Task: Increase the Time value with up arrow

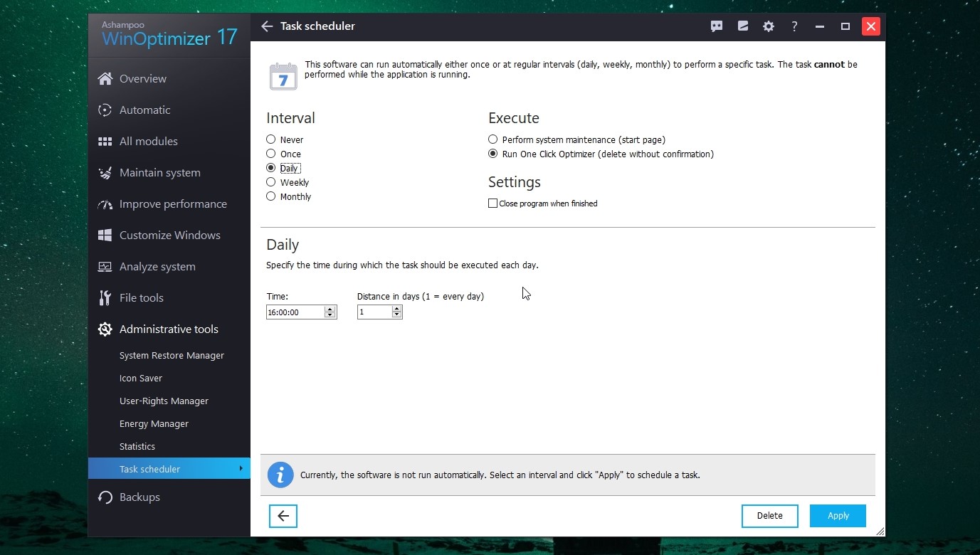Action: 330,309
